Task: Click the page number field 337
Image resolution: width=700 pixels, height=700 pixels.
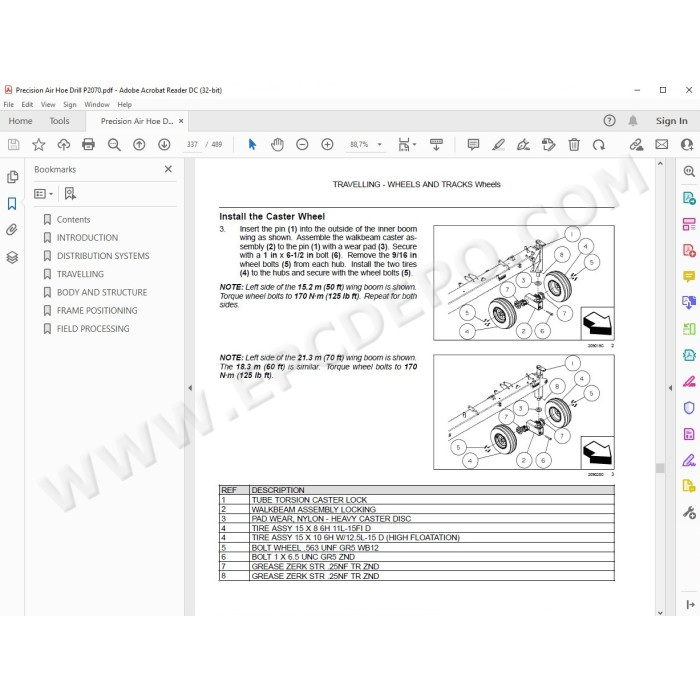Action: pyautogui.click(x=192, y=144)
